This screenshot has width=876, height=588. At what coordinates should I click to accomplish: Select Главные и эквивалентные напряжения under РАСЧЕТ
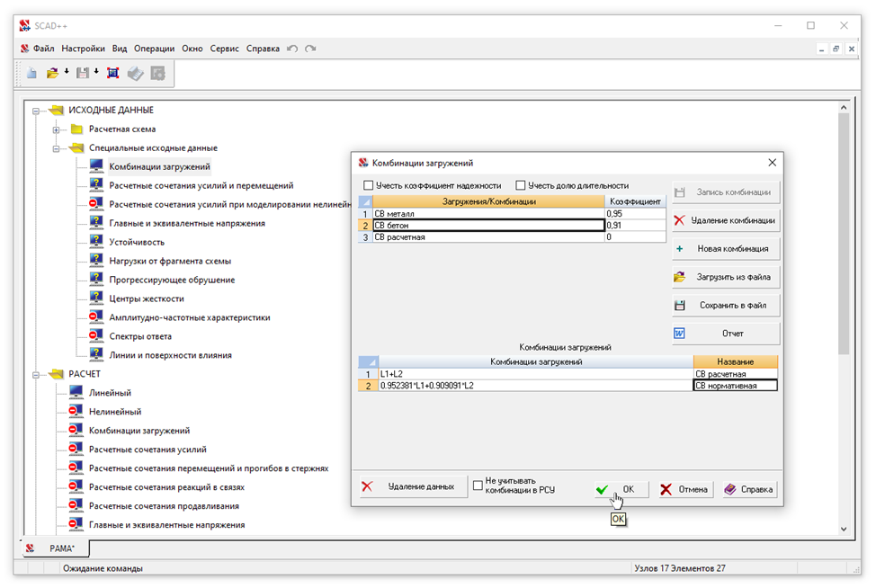pos(166,524)
